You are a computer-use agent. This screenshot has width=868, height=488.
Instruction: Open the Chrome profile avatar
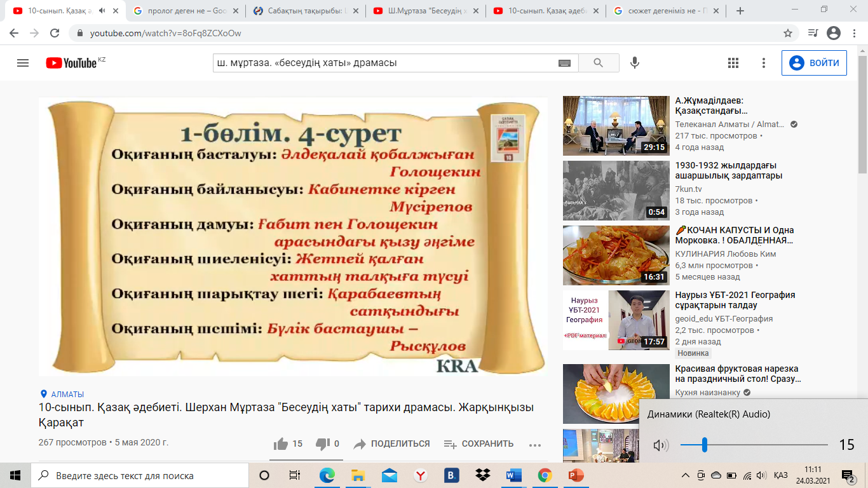point(834,33)
